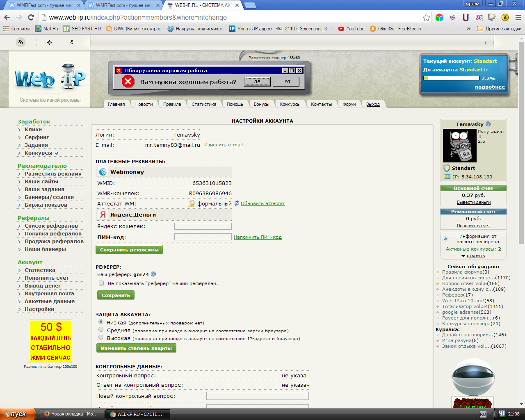
Task: Open the yellow Z extension icon
Action: pos(505,17)
